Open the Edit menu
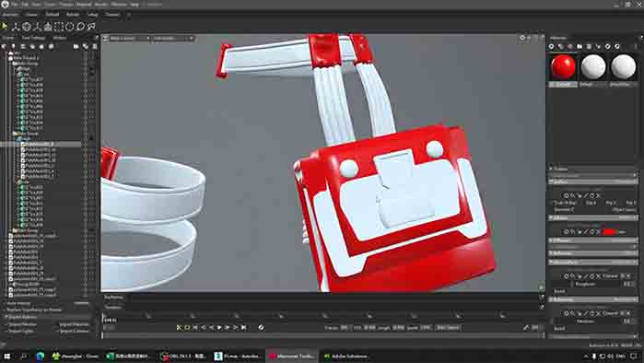 click(25, 5)
